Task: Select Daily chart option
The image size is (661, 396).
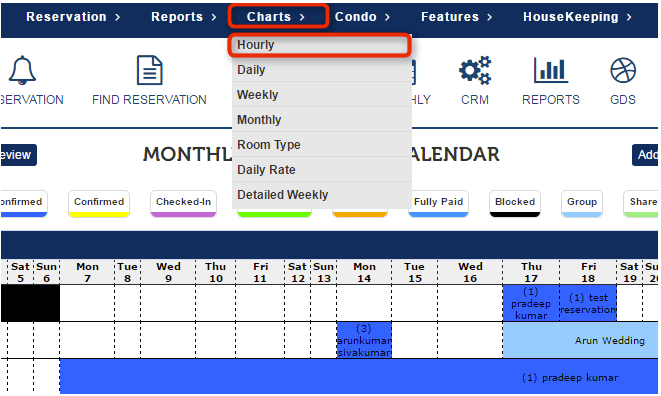Action: coord(322,70)
